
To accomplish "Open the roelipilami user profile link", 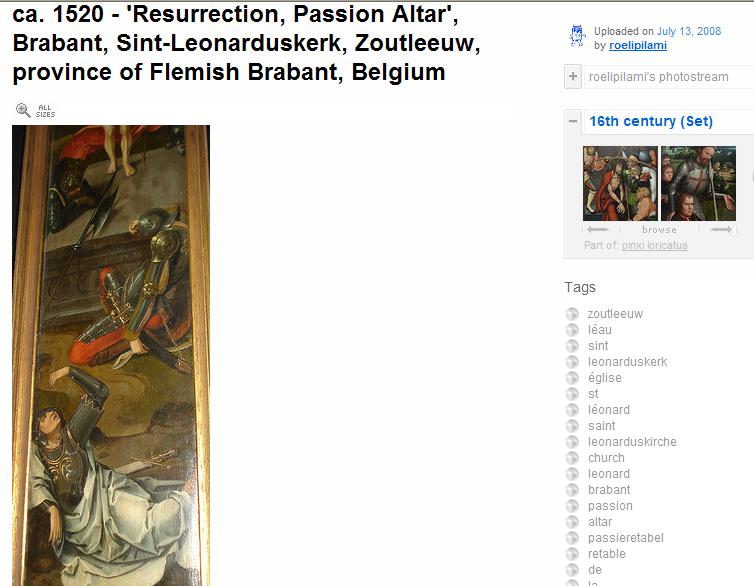I will pyautogui.click(x=638, y=45).
